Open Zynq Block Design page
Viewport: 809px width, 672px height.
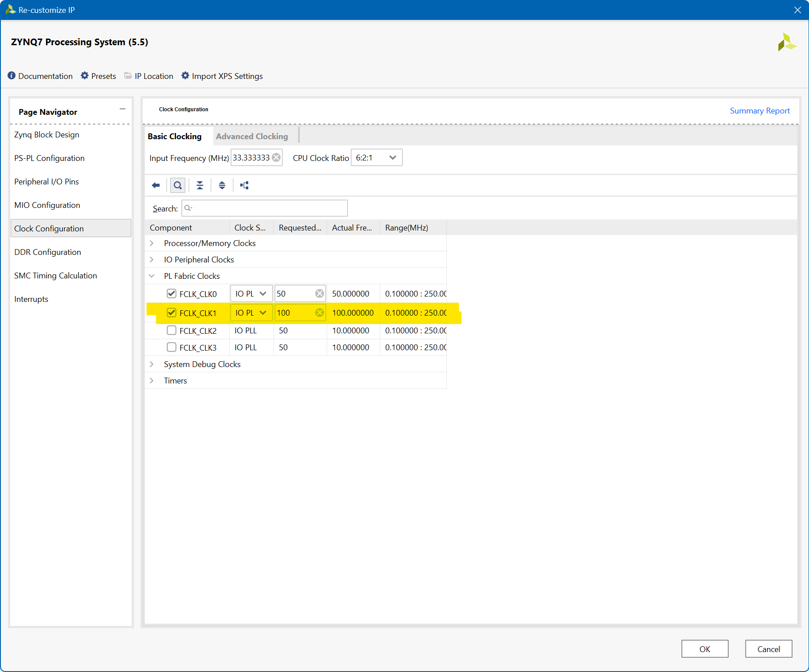tap(47, 134)
